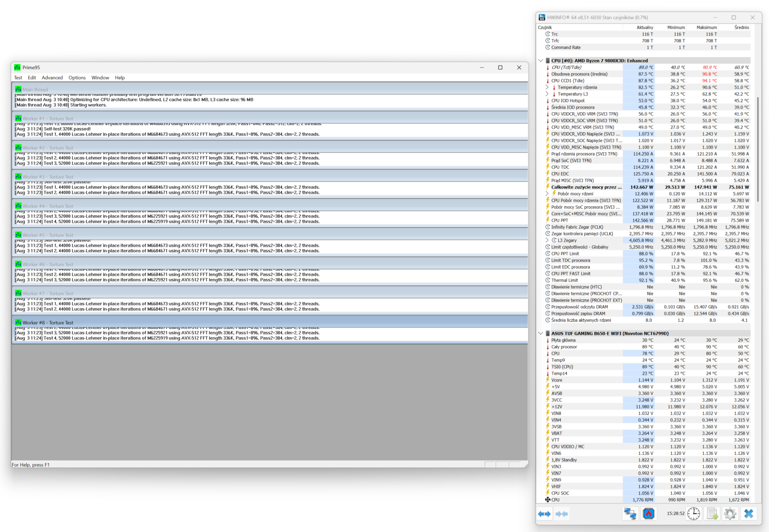Click the CPU chip flame icon
This screenshot has width=769, height=532.
click(649, 513)
